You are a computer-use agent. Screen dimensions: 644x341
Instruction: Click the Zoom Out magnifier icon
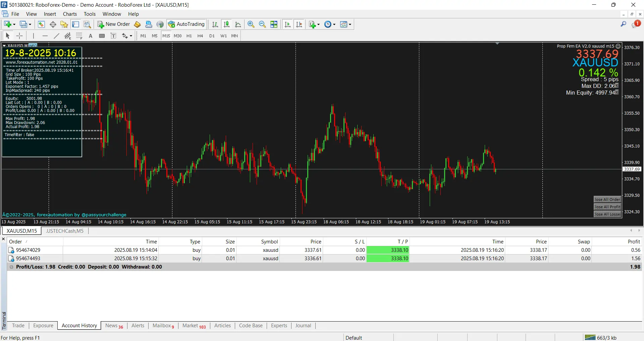click(262, 24)
